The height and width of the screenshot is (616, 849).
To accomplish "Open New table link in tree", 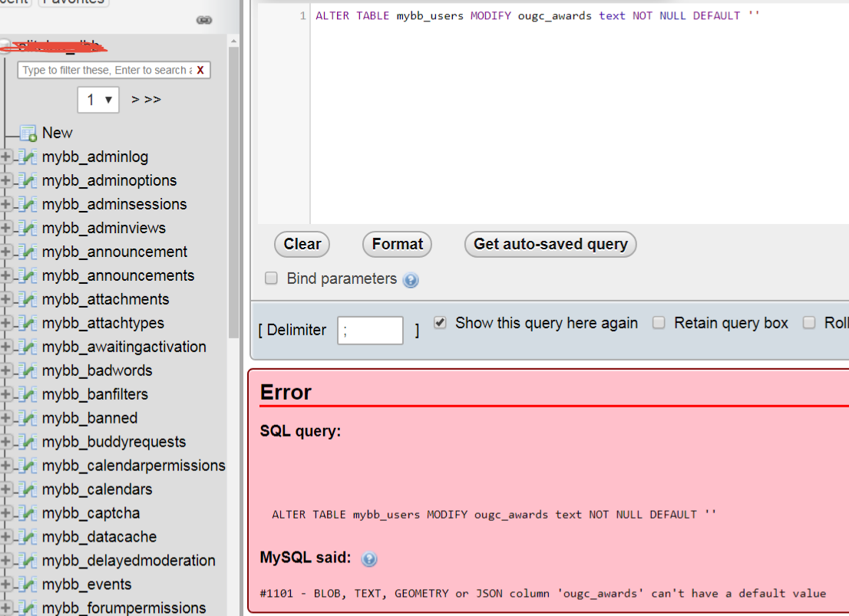I will 58,133.
